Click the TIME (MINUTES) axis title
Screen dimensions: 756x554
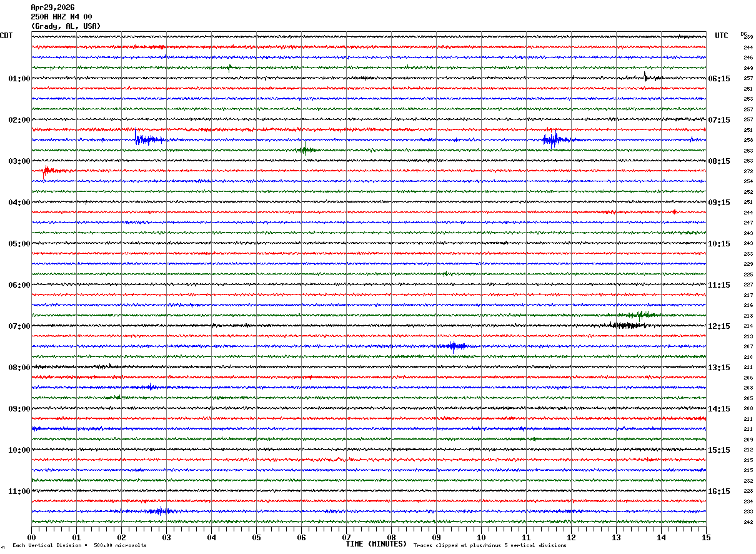coord(376,544)
